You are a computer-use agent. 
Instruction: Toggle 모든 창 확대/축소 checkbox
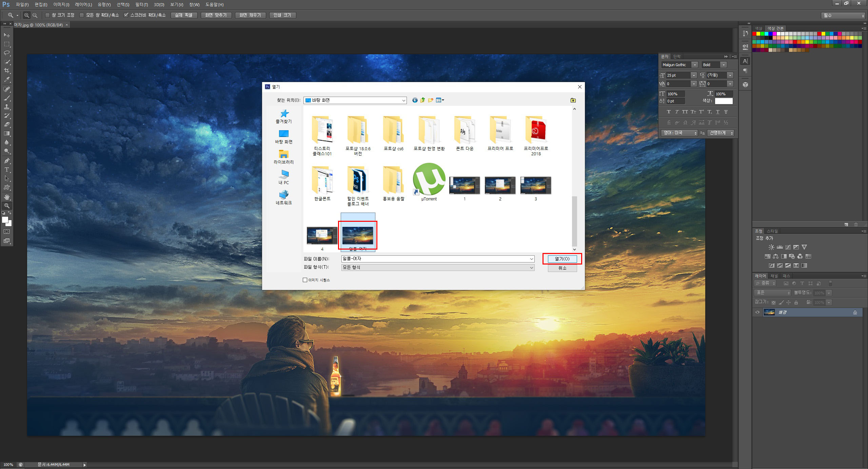pos(82,15)
